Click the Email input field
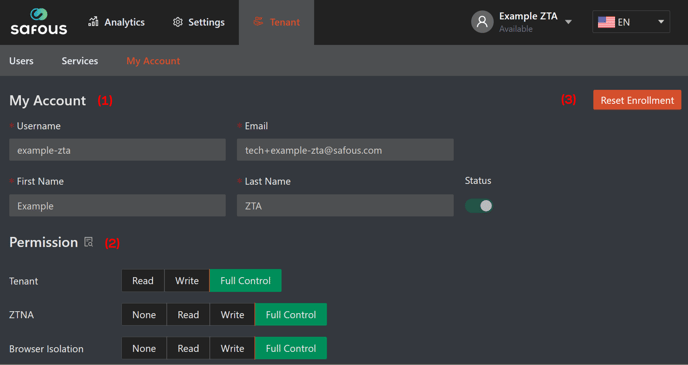The width and height of the screenshot is (688, 365). [345, 150]
